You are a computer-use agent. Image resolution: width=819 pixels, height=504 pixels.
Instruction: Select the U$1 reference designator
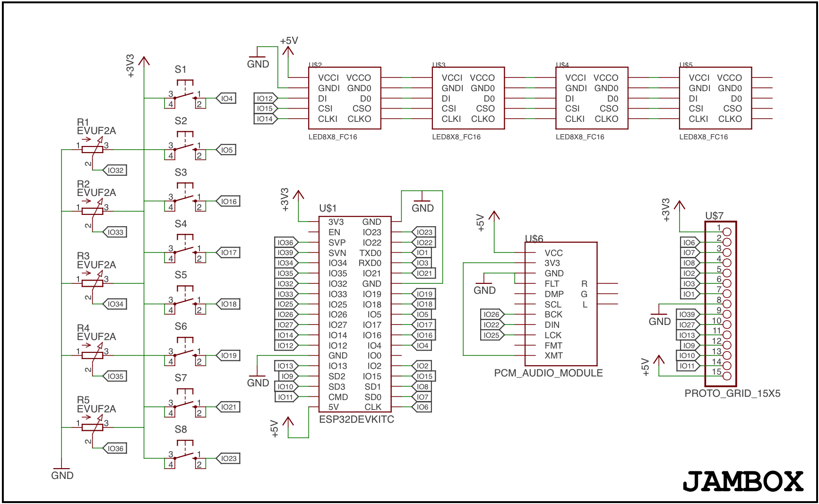[x=328, y=208]
